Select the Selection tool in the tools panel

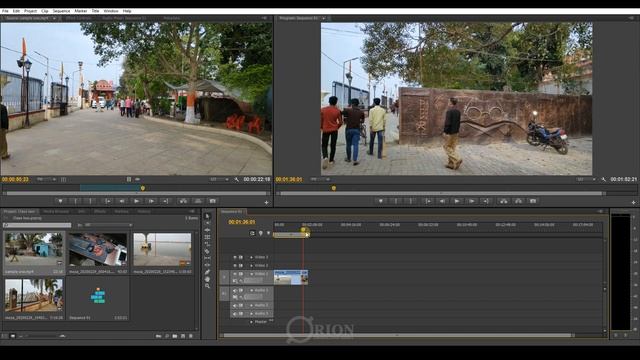tap(207, 216)
